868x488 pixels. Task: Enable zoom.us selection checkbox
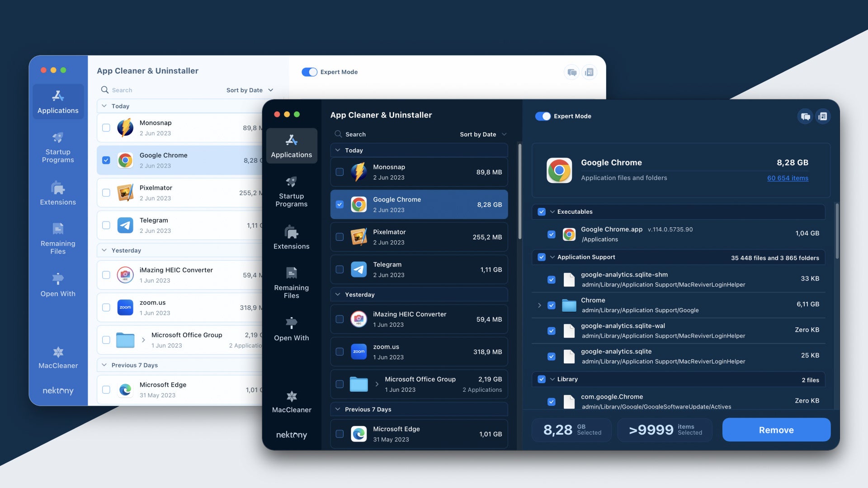coord(339,352)
